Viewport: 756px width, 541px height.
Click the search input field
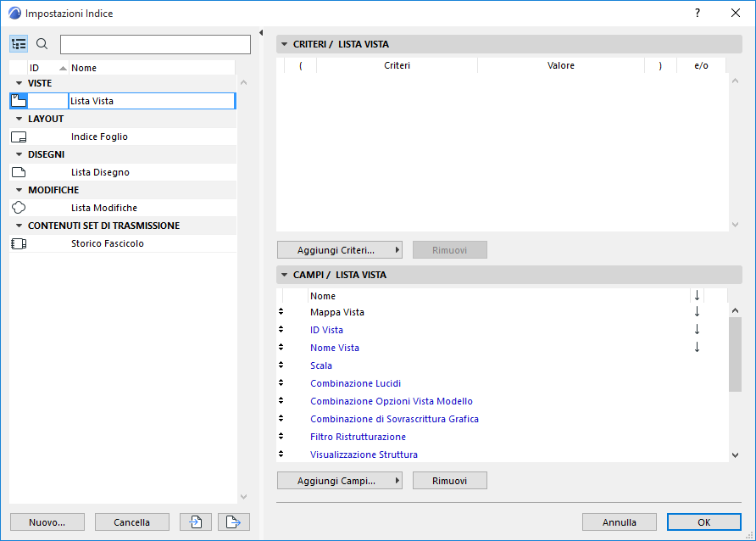click(x=155, y=44)
